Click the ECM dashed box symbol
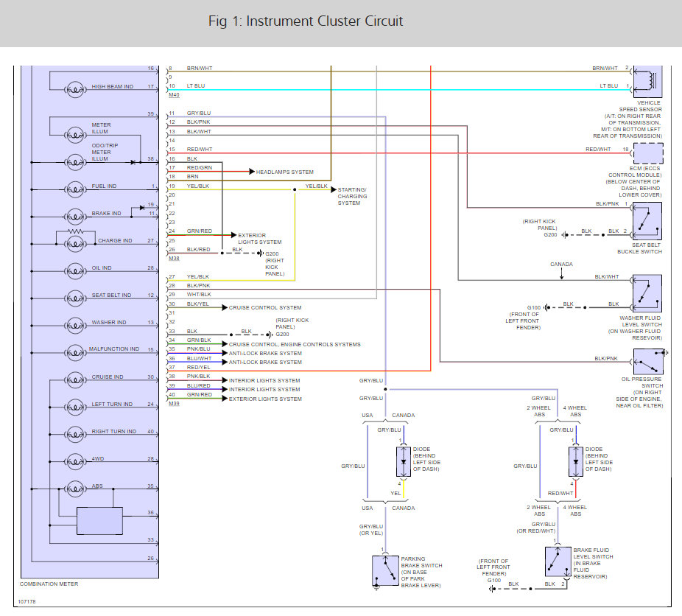The width and height of the screenshot is (682, 616). pos(648,153)
